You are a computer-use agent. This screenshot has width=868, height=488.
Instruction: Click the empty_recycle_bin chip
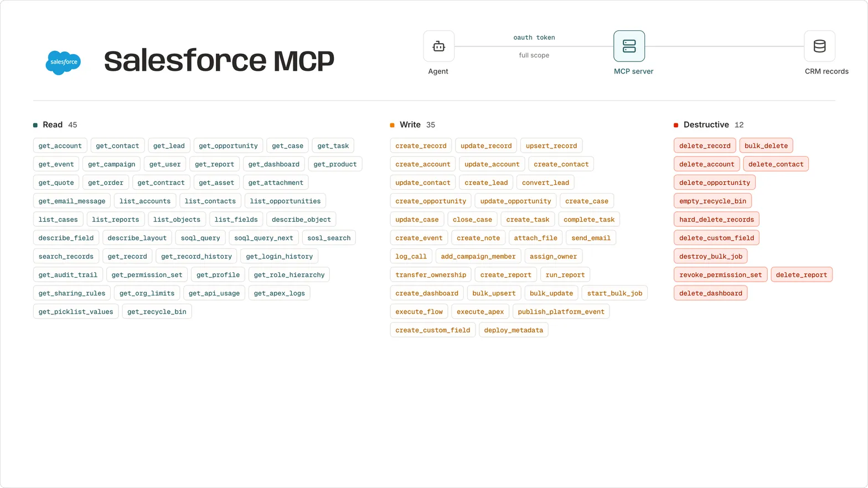click(x=712, y=201)
